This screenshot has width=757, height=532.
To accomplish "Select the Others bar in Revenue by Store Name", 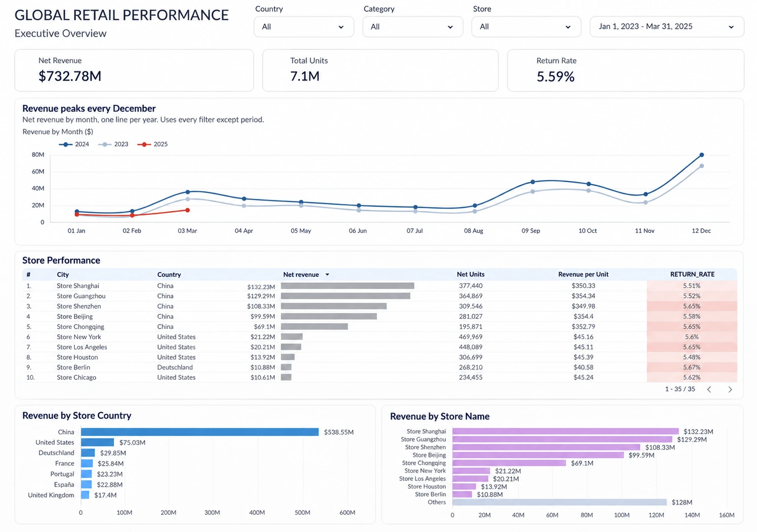I will pyautogui.click(x=560, y=502).
